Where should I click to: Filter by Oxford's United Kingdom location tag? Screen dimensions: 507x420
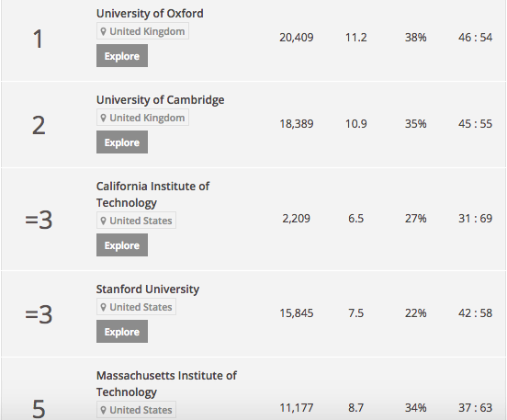pos(142,31)
